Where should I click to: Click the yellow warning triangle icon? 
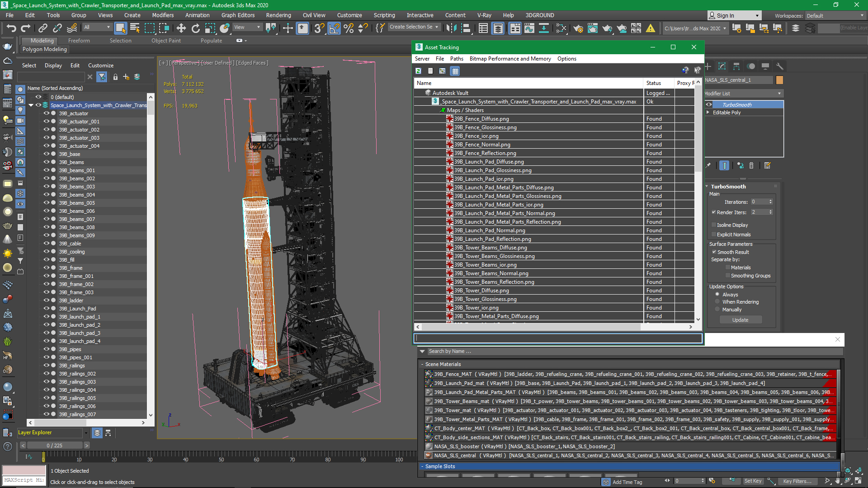[651, 28]
